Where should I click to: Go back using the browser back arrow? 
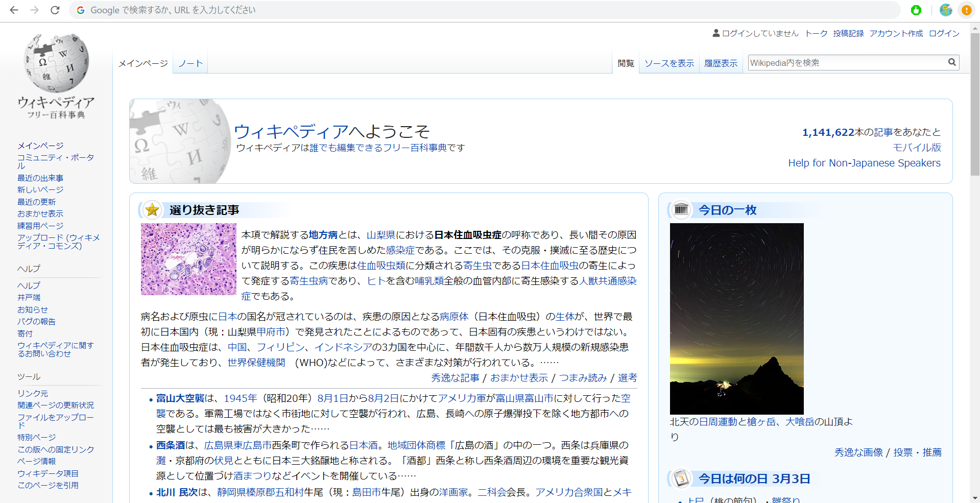click(14, 10)
